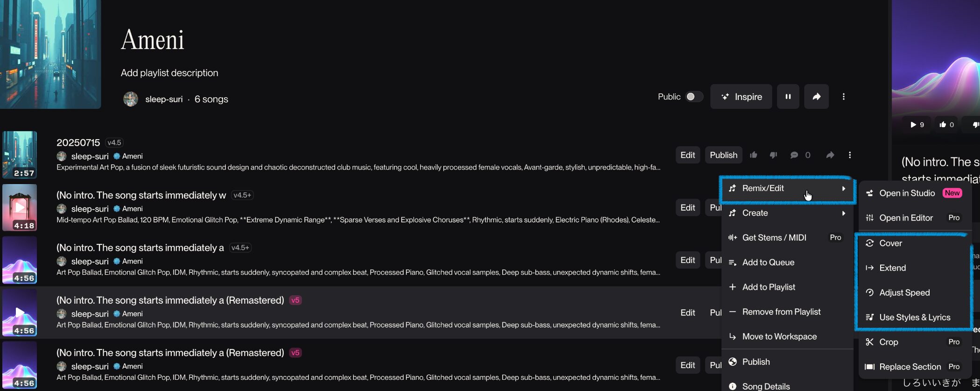Select Add to Queue menu item
The height and width of the screenshot is (391, 980).
(768, 263)
